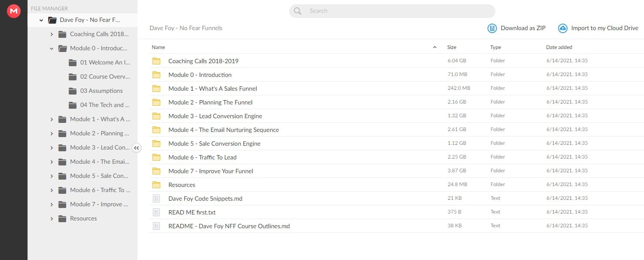
Task: Click into the Search input field
Action: tap(395, 11)
